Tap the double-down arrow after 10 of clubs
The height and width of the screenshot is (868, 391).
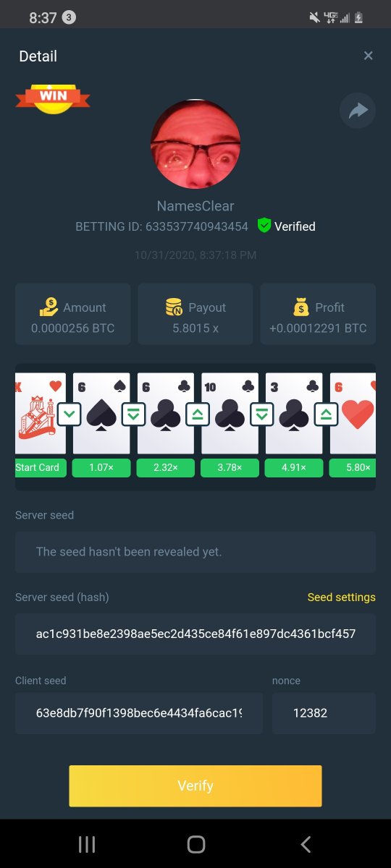(262, 414)
